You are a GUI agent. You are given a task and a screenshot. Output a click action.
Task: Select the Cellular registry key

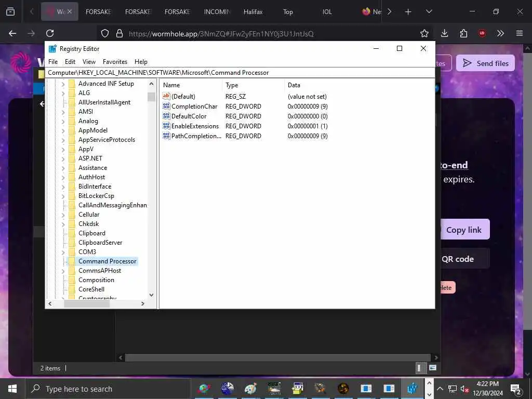89,215
